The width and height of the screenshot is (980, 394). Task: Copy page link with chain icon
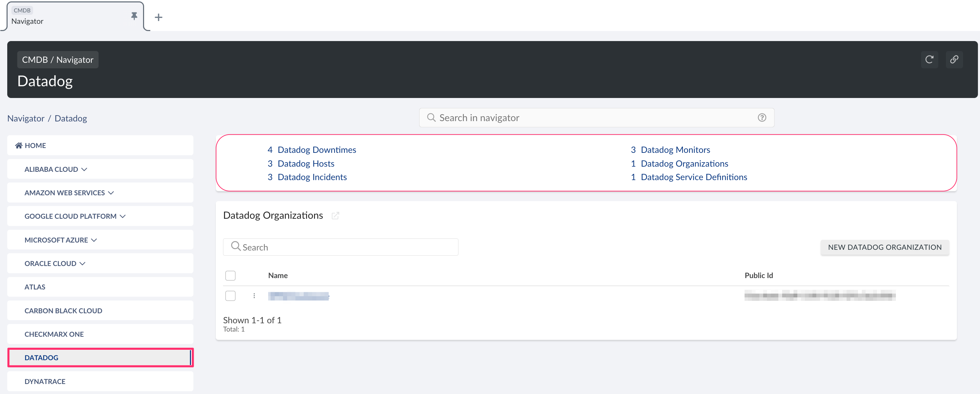[x=954, y=59]
